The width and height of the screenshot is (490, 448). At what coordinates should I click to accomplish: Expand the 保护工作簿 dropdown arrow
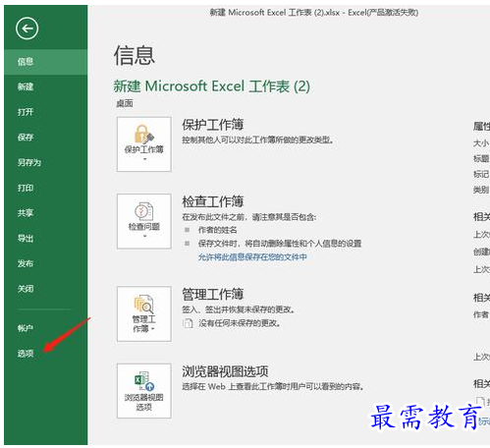[x=144, y=159]
